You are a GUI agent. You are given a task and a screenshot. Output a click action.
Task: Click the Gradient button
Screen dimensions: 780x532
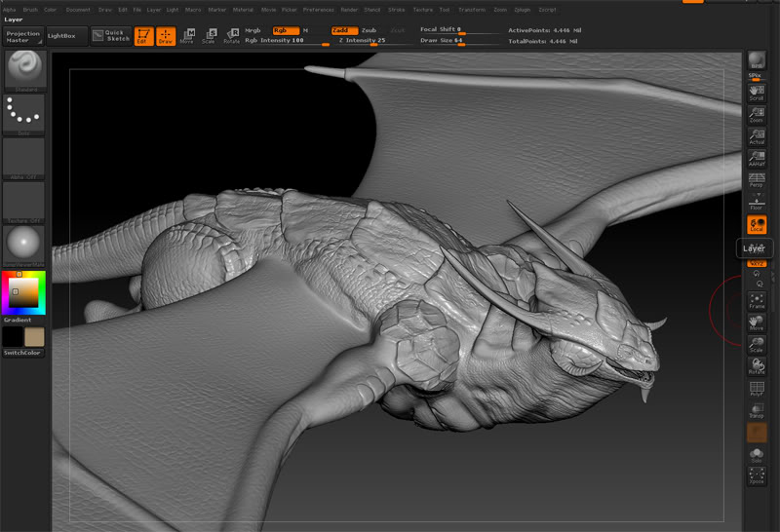(18, 321)
